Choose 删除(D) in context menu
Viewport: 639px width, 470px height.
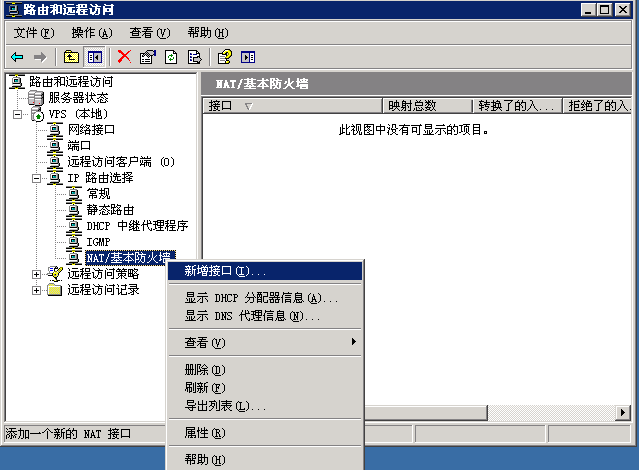(265, 370)
